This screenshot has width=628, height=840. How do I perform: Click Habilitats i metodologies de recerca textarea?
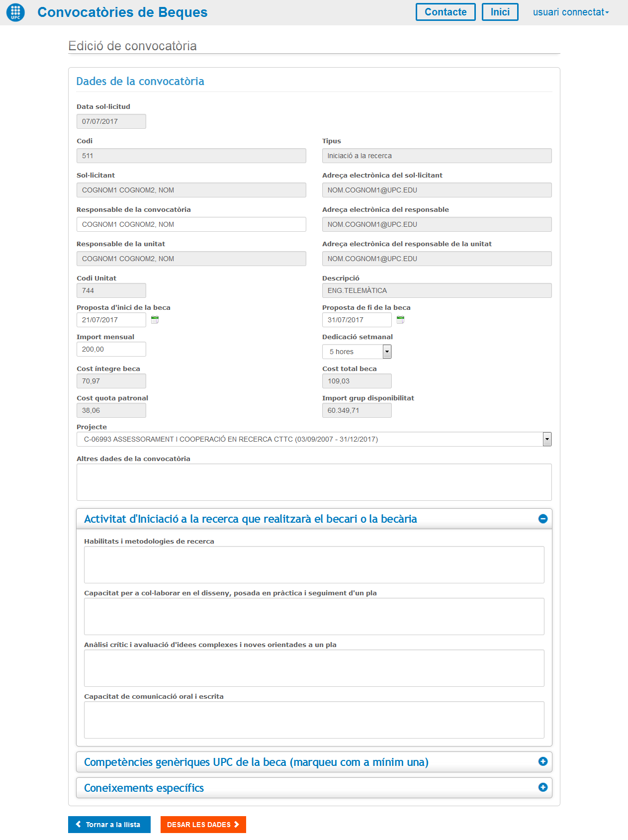point(314,564)
